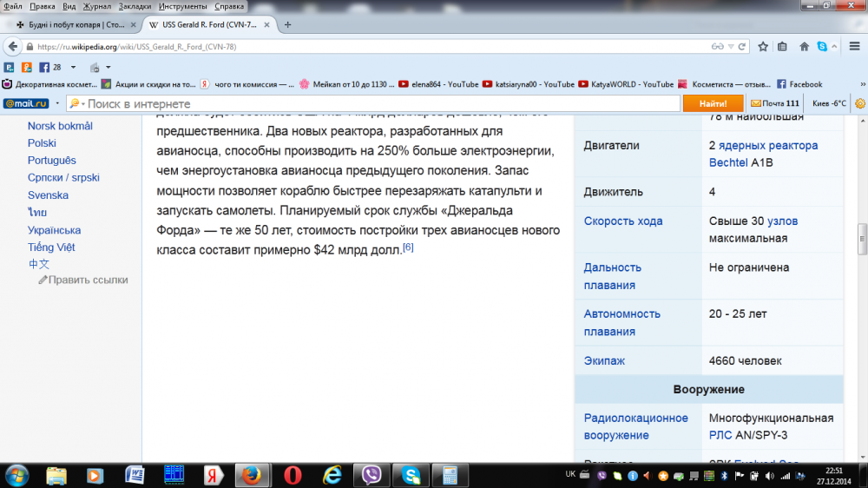
Task: Open the Windows Start button
Action: [16, 475]
